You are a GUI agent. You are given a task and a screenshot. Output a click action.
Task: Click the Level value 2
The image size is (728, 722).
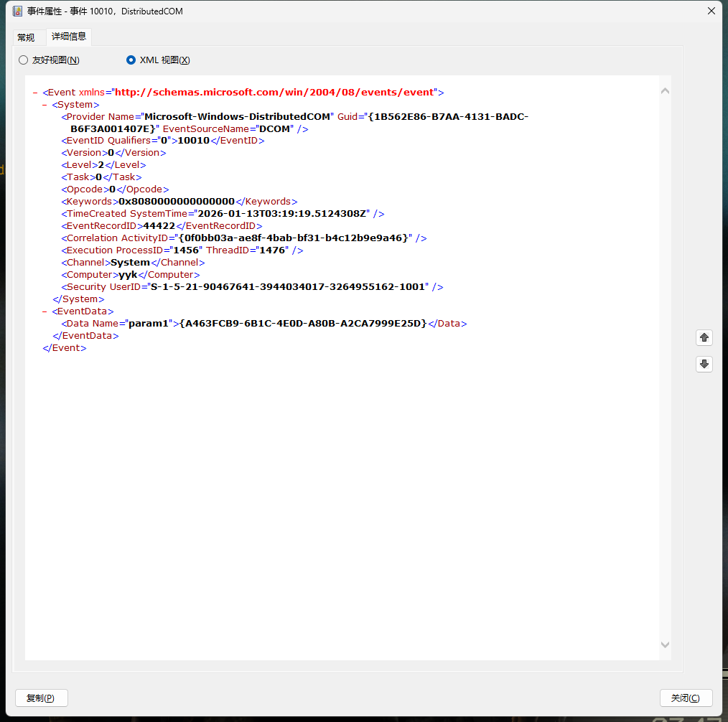pyautogui.click(x=101, y=165)
